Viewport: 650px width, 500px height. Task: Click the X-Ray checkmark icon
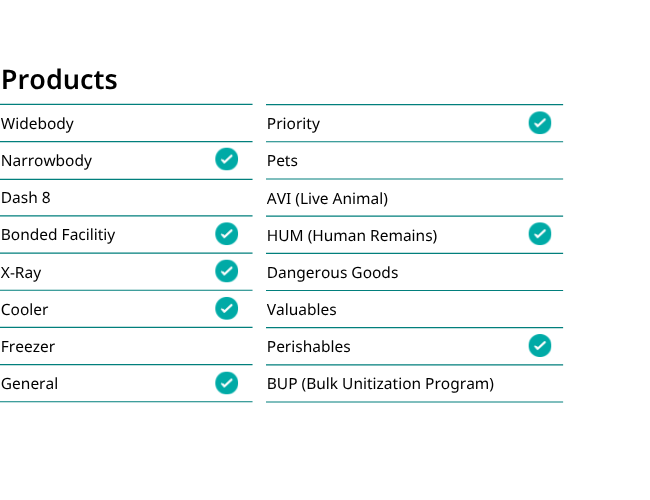[x=226, y=271]
